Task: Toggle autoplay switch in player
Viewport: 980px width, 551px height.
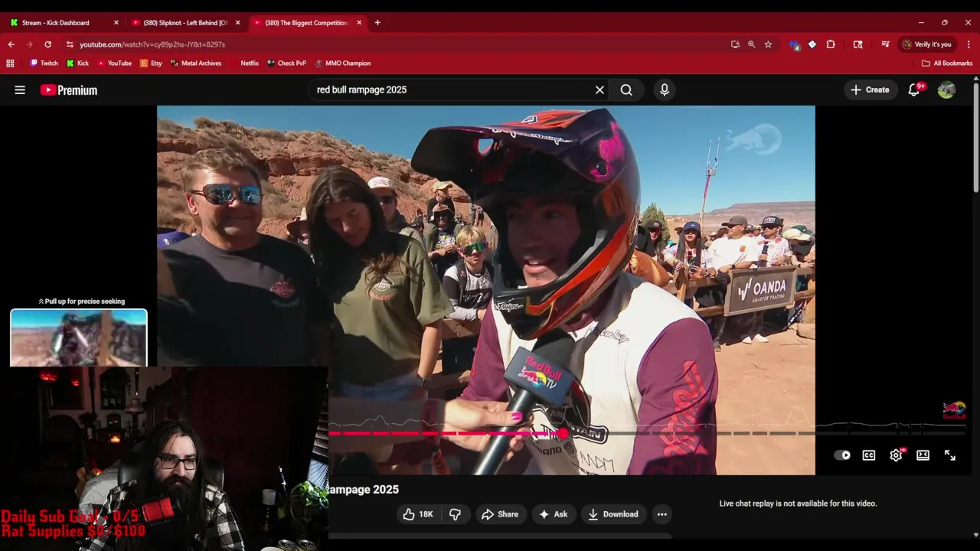Action: tap(842, 455)
